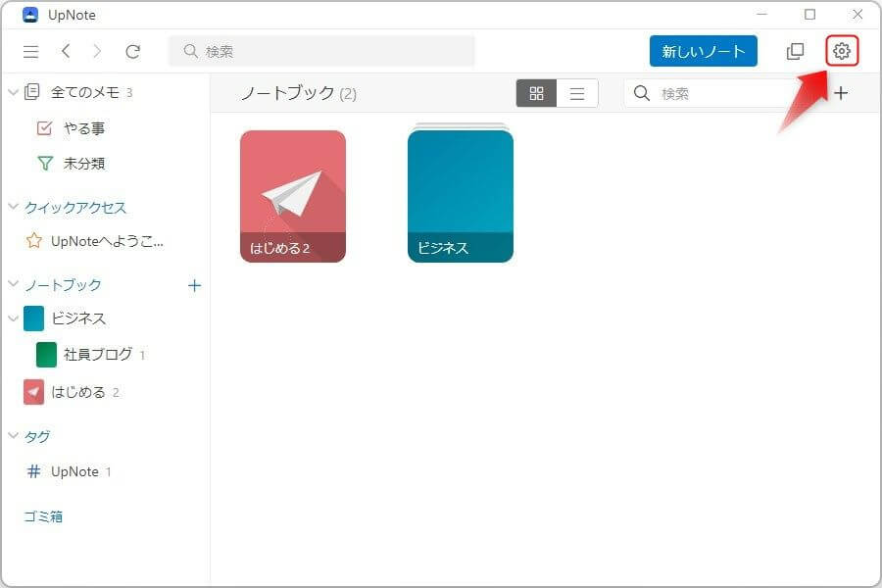Click the タグ heading
This screenshot has width=882, height=588.
pyautogui.click(x=37, y=437)
